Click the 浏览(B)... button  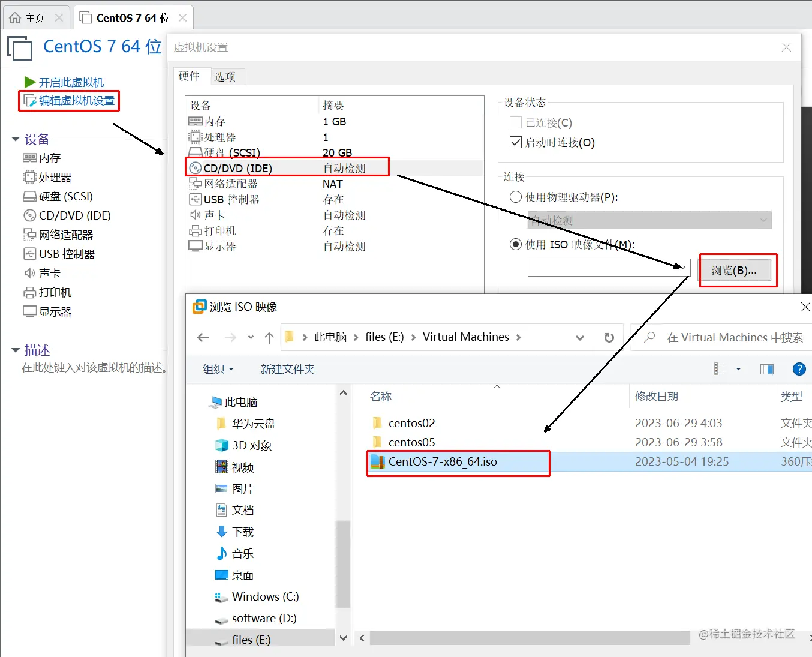pos(735,270)
